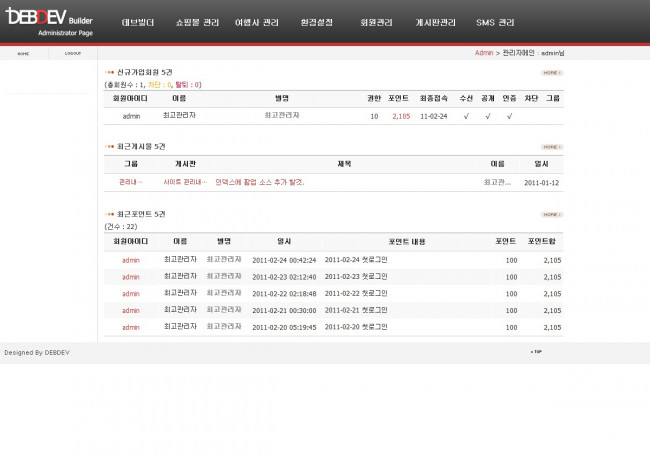Select the SMS 관리 menu
The height and width of the screenshot is (456, 650).
(495, 22)
